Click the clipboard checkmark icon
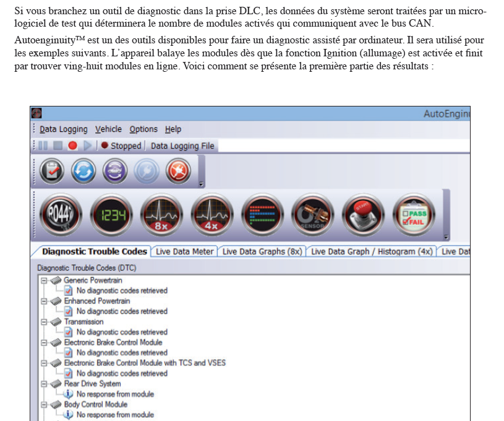The image size is (504, 421). [x=53, y=170]
